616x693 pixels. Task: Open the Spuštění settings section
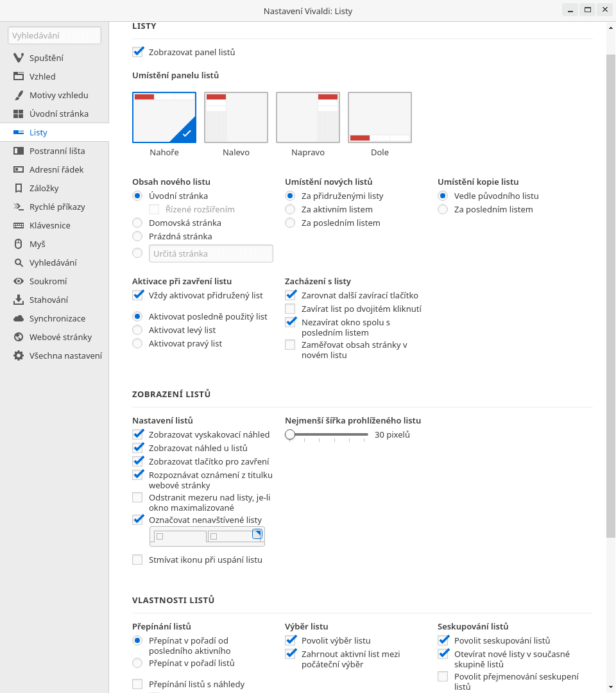click(55, 58)
